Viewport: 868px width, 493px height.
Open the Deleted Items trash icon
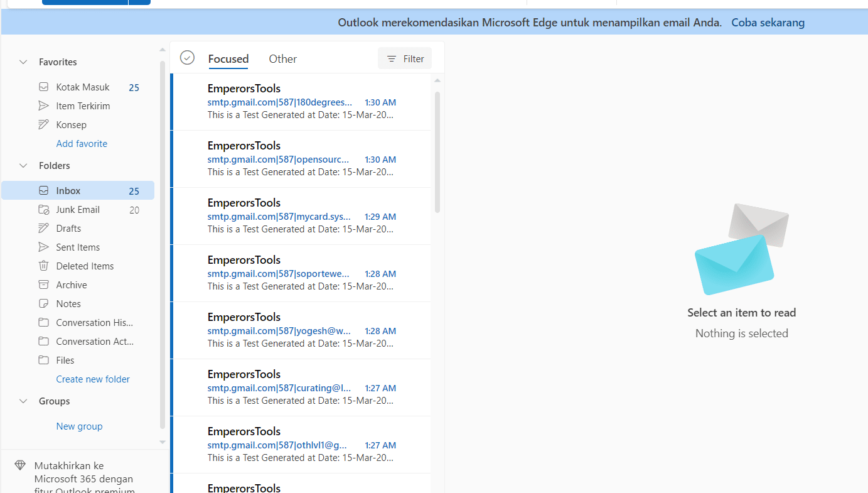pyautogui.click(x=43, y=266)
